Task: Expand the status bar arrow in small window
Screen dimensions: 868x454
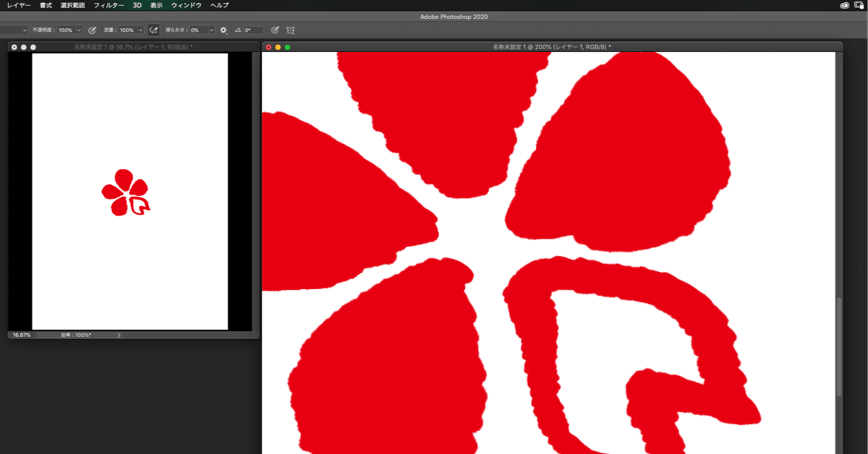Action: (x=119, y=335)
